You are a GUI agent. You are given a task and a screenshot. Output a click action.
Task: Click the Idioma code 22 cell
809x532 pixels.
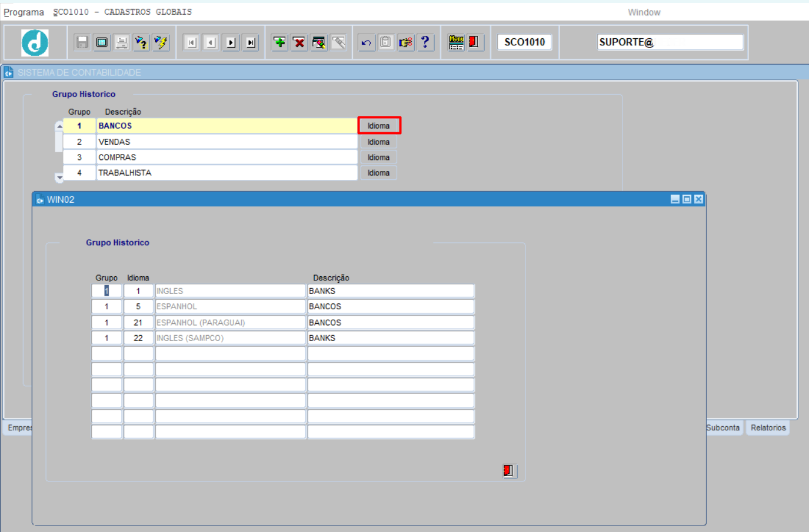(138, 338)
